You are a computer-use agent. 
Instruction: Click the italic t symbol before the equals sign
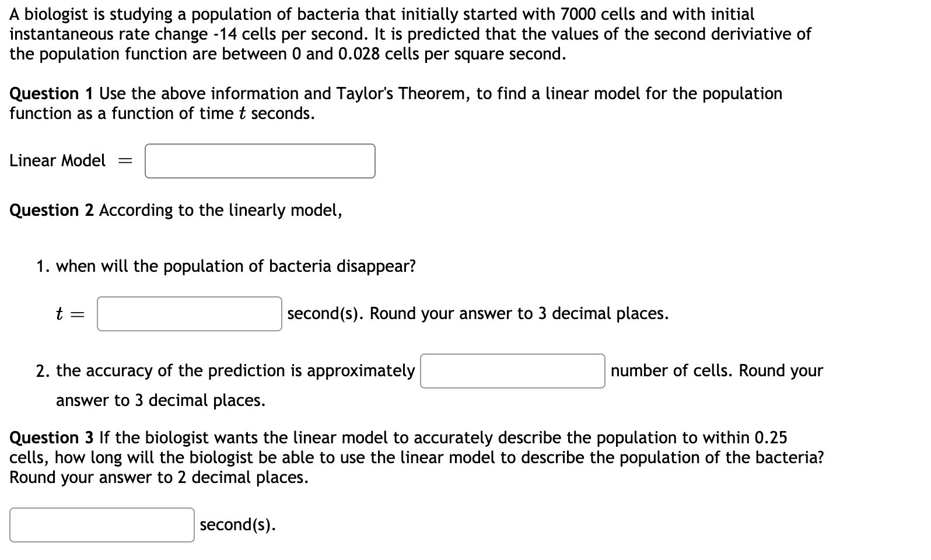pos(60,313)
